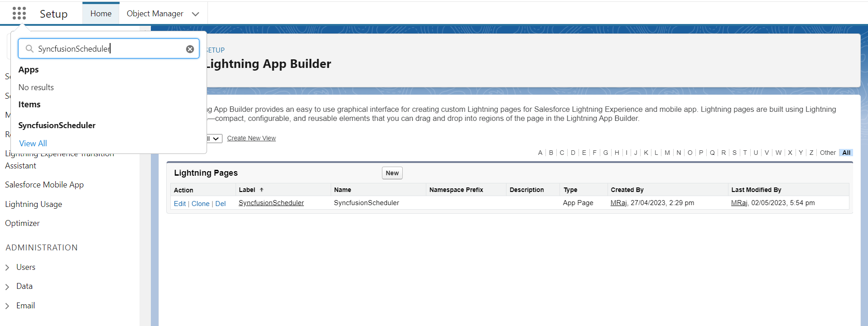Expand the Users tree section

[x=7, y=268]
